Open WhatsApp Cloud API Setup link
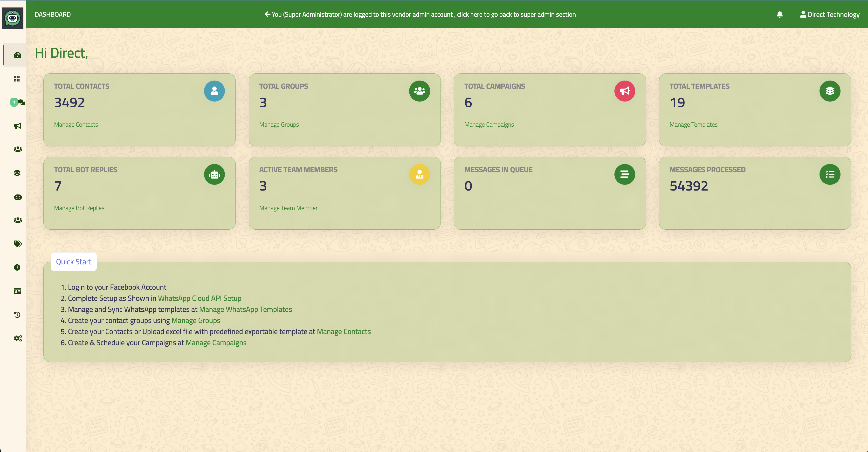 [x=200, y=298]
